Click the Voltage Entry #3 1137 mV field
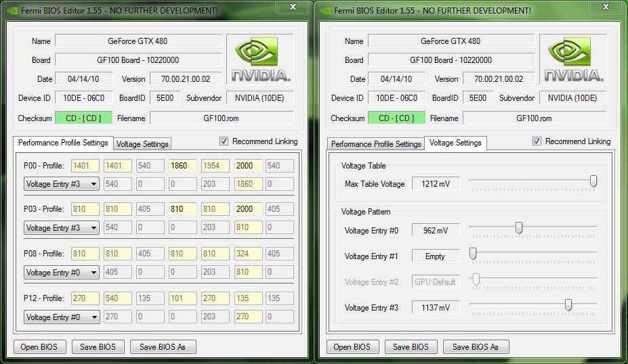The image size is (628, 364). (436, 308)
